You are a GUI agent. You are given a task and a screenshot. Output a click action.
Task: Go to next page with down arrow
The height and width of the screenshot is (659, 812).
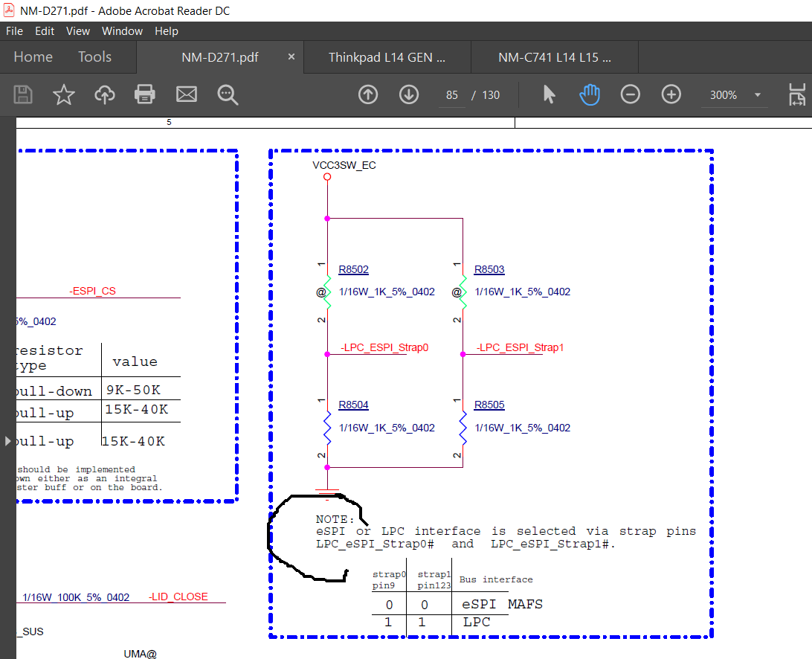coord(409,94)
